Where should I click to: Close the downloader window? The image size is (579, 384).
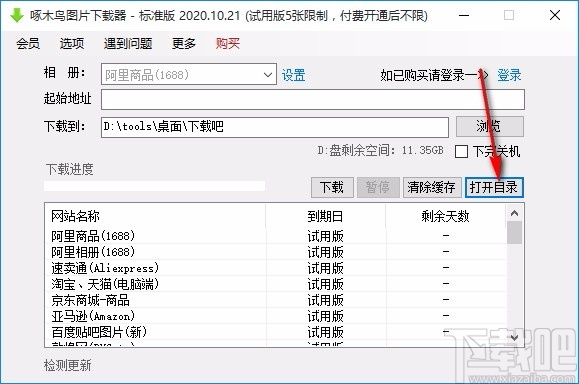[x=555, y=16]
